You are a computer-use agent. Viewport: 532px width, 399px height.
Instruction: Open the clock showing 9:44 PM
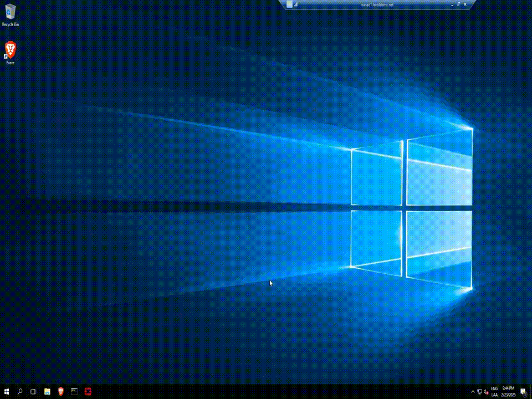pyautogui.click(x=508, y=392)
